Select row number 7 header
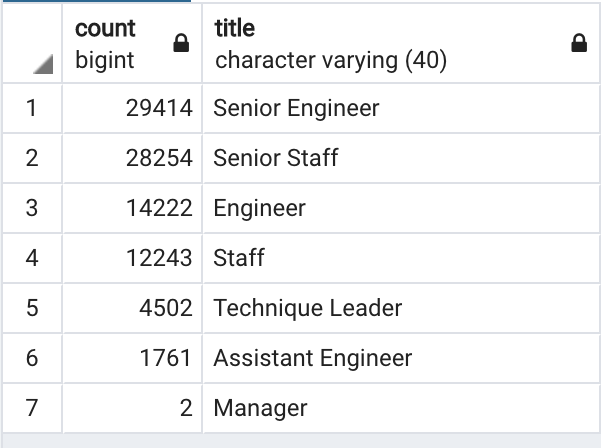 click(x=31, y=408)
